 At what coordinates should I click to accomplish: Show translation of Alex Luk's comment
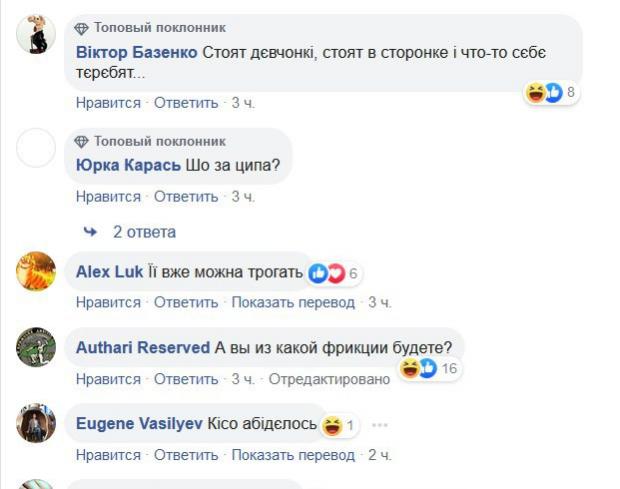tap(293, 302)
